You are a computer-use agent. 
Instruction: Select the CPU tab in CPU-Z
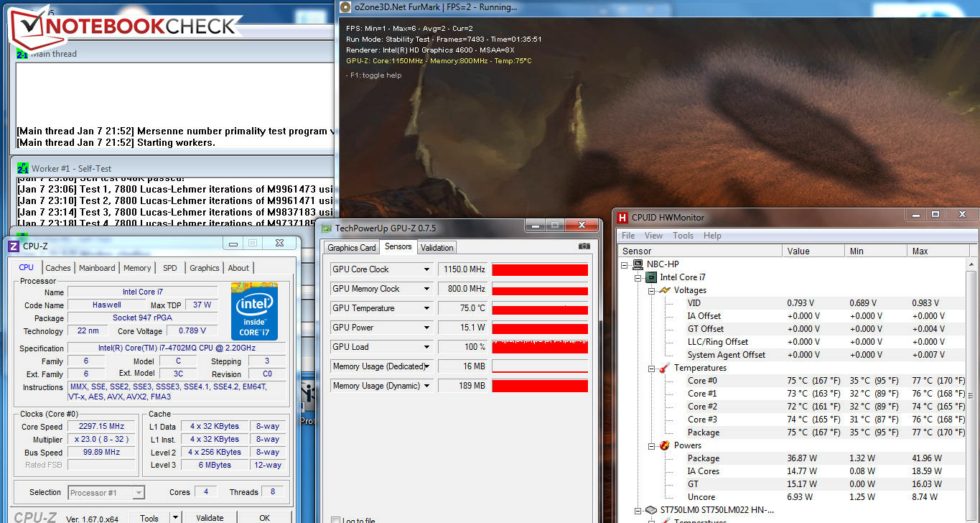pyautogui.click(x=26, y=267)
